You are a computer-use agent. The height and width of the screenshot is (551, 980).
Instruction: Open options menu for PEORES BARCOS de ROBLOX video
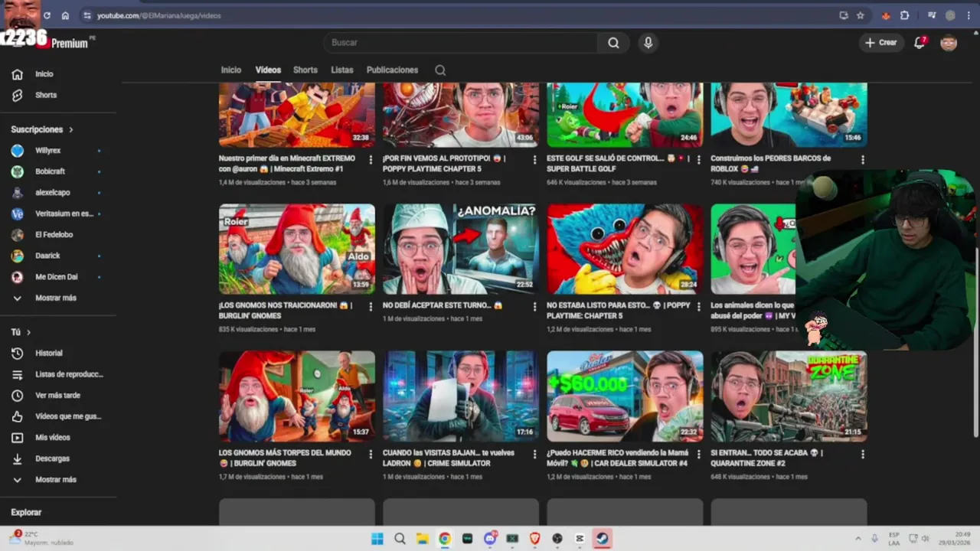pyautogui.click(x=862, y=160)
